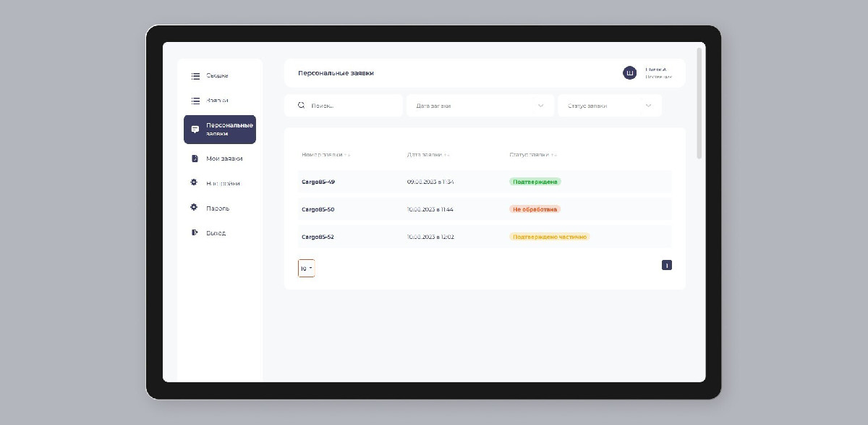
Task: Click the list icon next to Заявки
Action: coord(195,101)
